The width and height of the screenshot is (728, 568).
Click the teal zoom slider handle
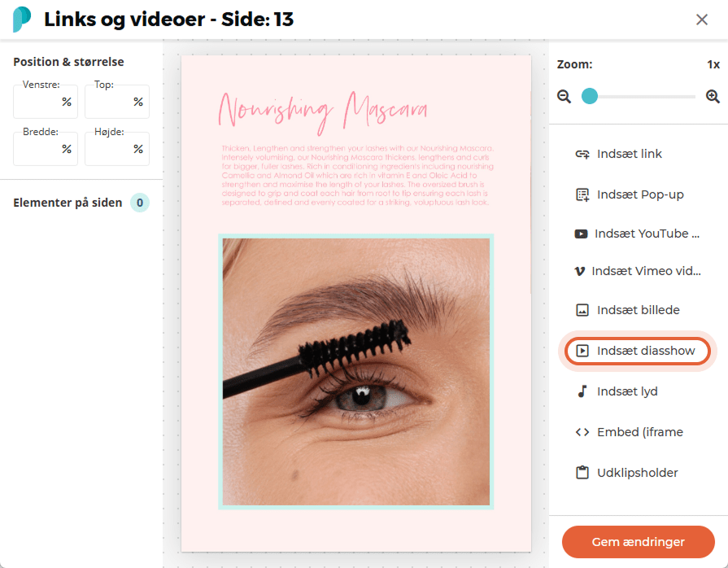(590, 96)
